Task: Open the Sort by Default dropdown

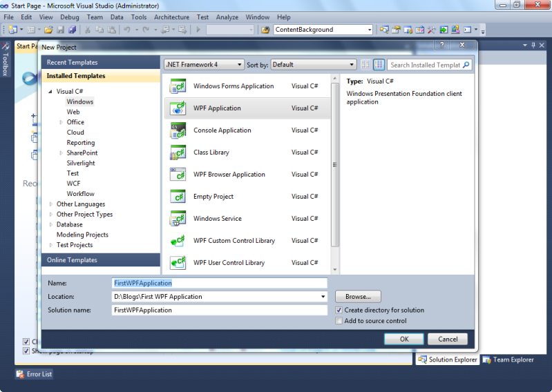Action: 314,65
